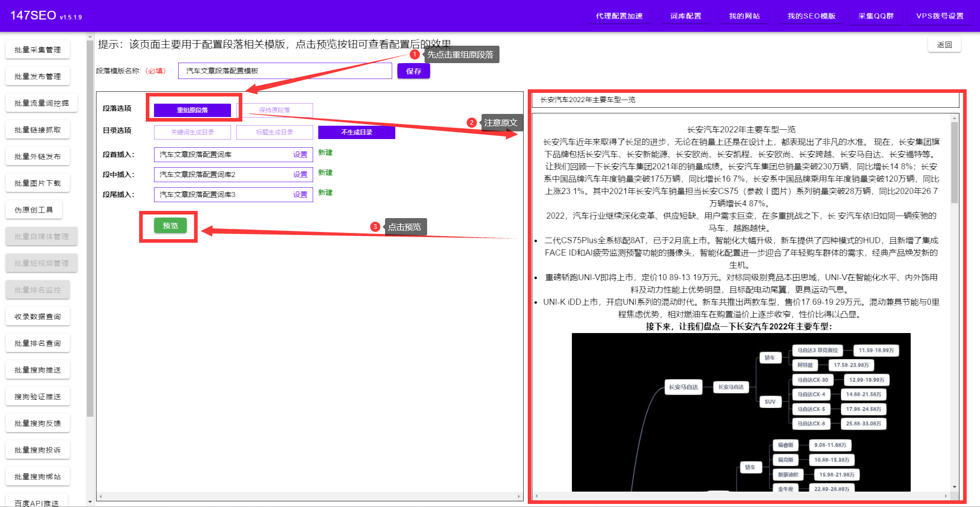Open VPS拨号设置 in top bar
The image size is (980, 507).
pos(940,16)
